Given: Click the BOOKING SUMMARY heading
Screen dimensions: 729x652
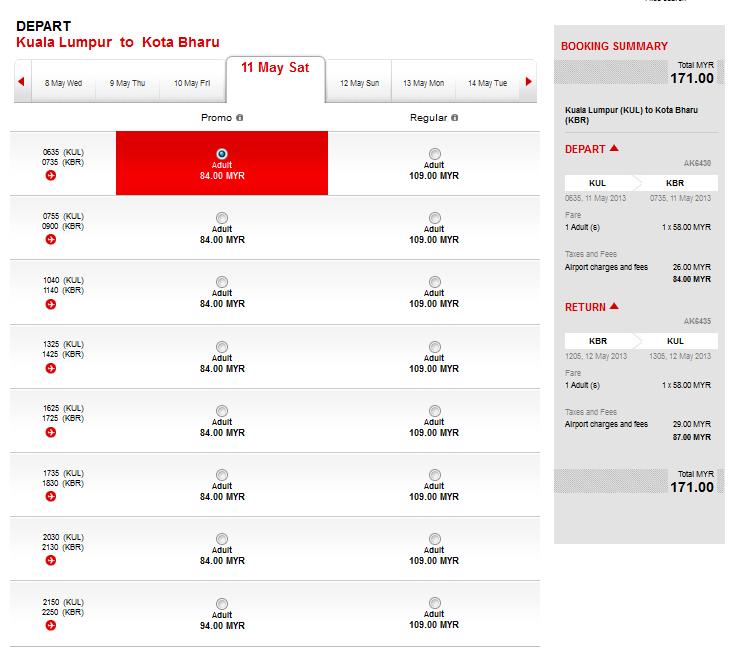Looking at the screenshot, I should click(614, 46).
